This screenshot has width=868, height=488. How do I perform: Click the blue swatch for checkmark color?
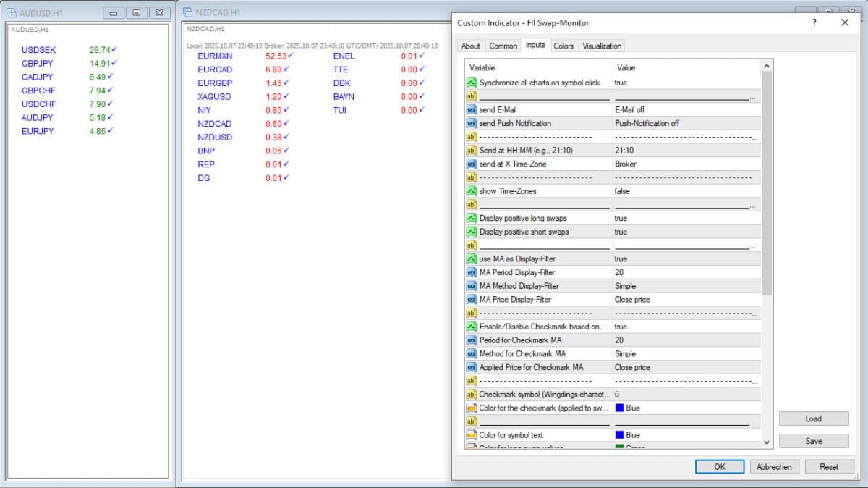[619, 408]
